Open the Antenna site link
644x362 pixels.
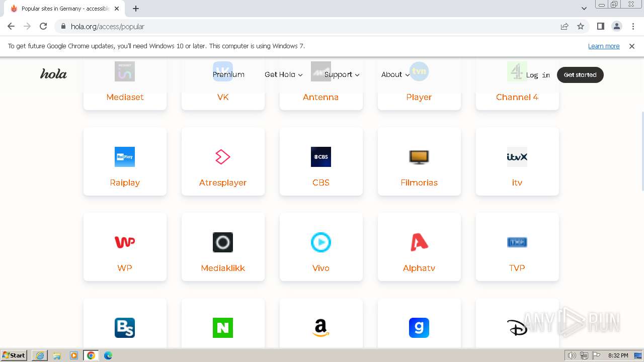point(321,97)
